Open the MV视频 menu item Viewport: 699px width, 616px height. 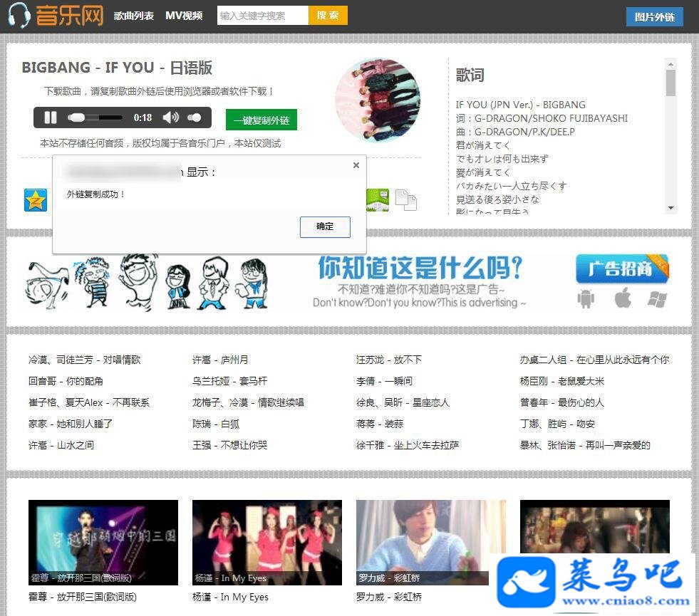coord(184,16)
